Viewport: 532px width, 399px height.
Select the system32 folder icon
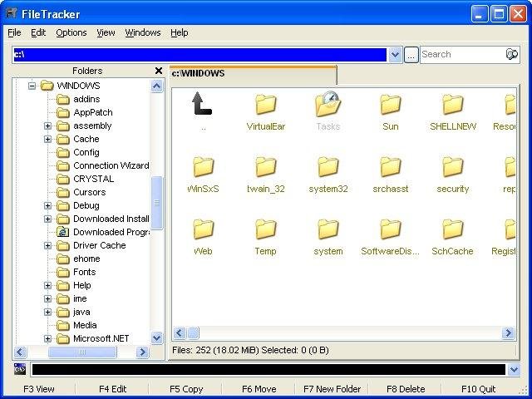coord(328,167)
